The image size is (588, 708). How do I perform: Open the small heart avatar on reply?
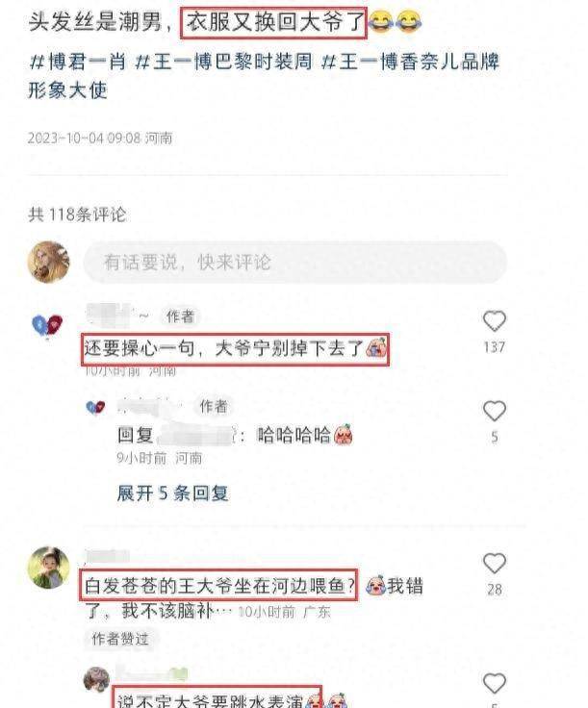[x=95, y=407]
